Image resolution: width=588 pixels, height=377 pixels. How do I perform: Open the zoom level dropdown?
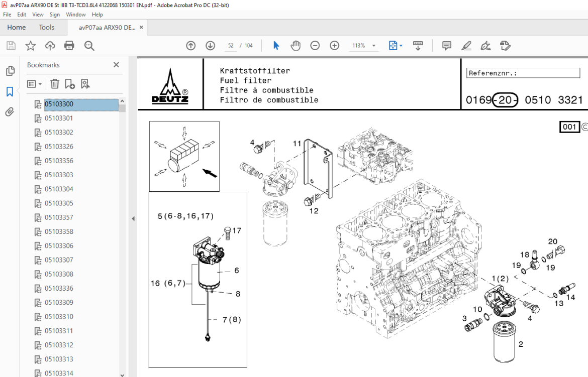tap(374, 46)
